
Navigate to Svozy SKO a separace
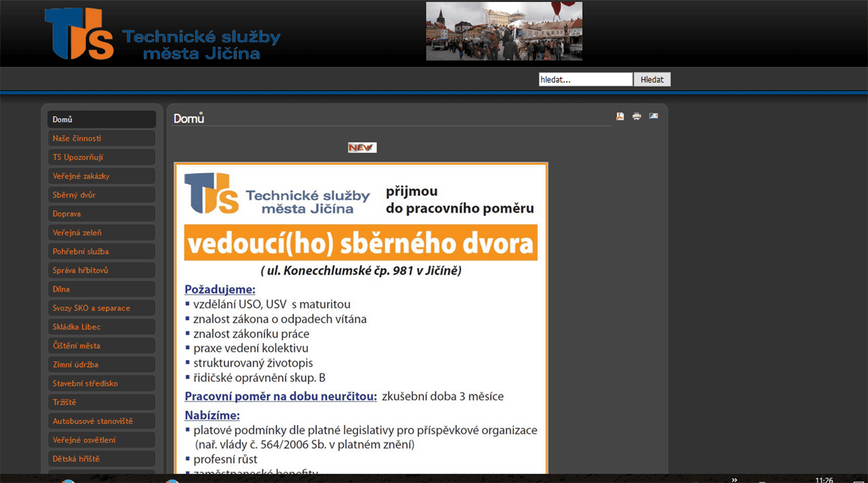tap(102, 308)
